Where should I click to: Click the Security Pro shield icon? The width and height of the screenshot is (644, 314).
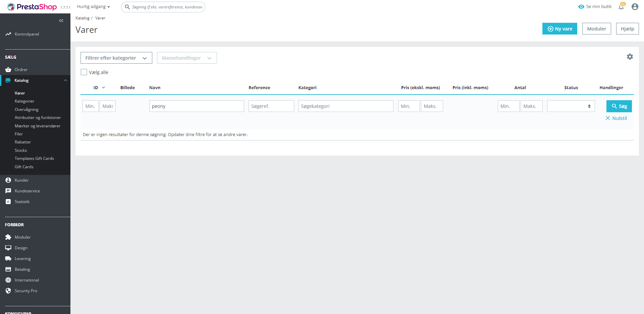(8, 291)
